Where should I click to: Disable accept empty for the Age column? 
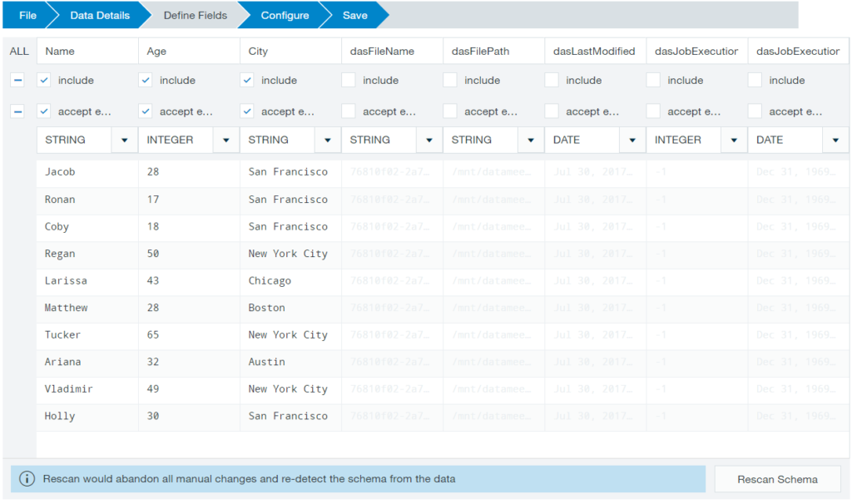(x=145, y=111)
